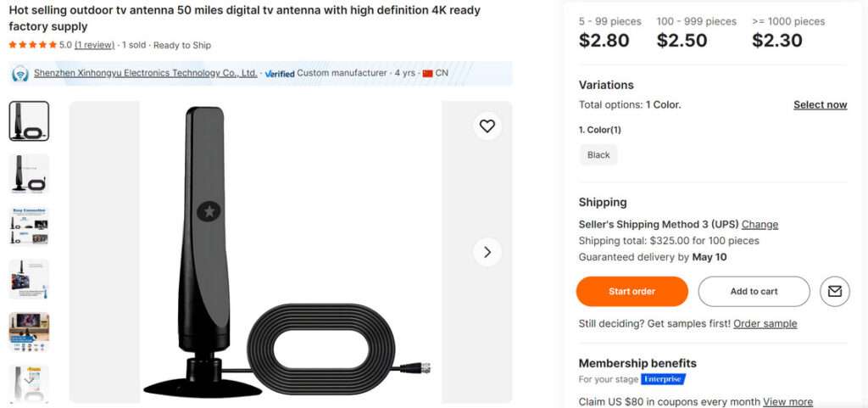Click the Select now variations link
Image resolution: width=868 pixels, height=408 pixels.
pyautogui.click(x=820, y=105)
